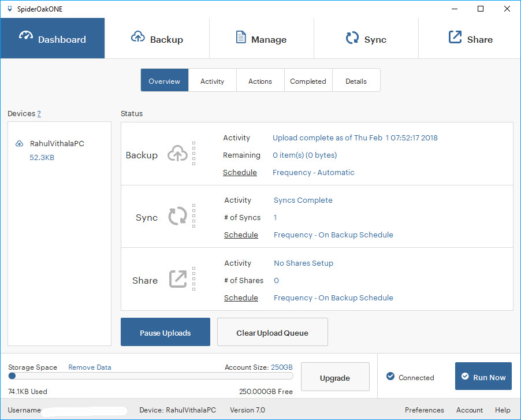Click the Syncs Complete status text
Image resolution: width=521 pixels, height=420 pixels.
coord(303,200)
